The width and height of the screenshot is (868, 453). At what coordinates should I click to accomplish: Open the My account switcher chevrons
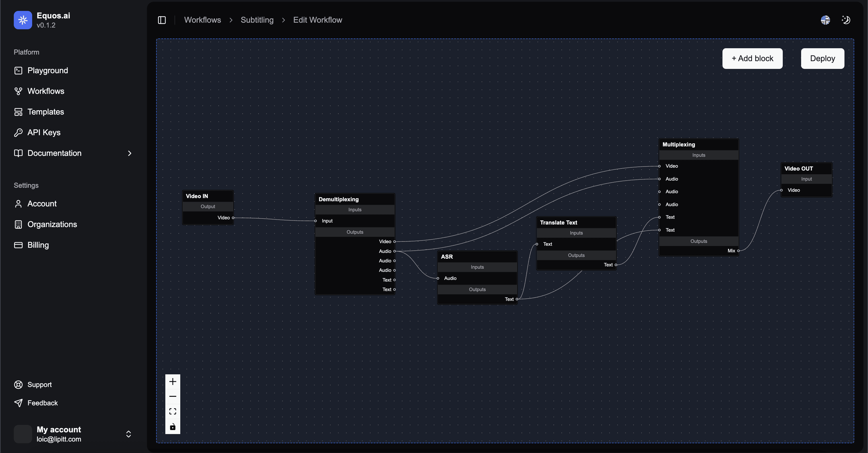click(128, 434)
